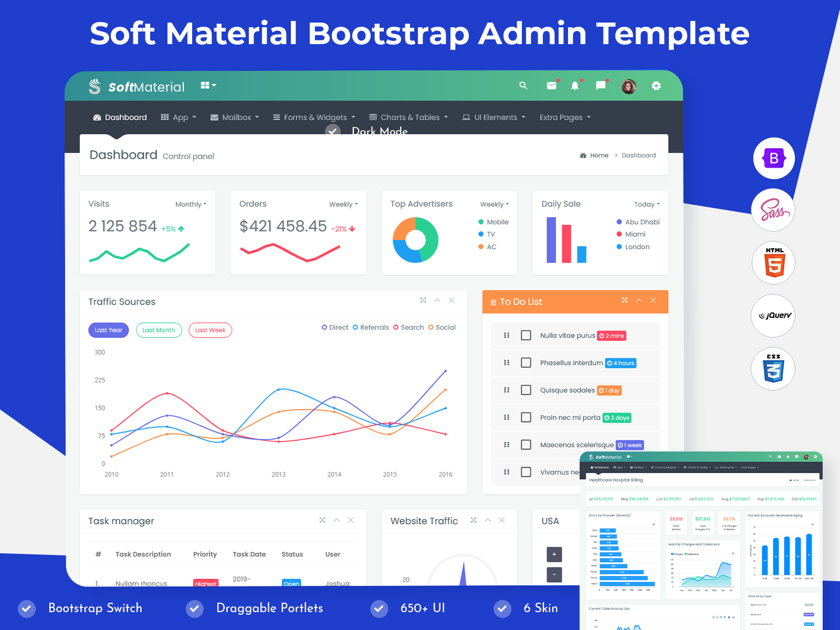
Task: Open the search in the top bar
Action: [523, 86]
